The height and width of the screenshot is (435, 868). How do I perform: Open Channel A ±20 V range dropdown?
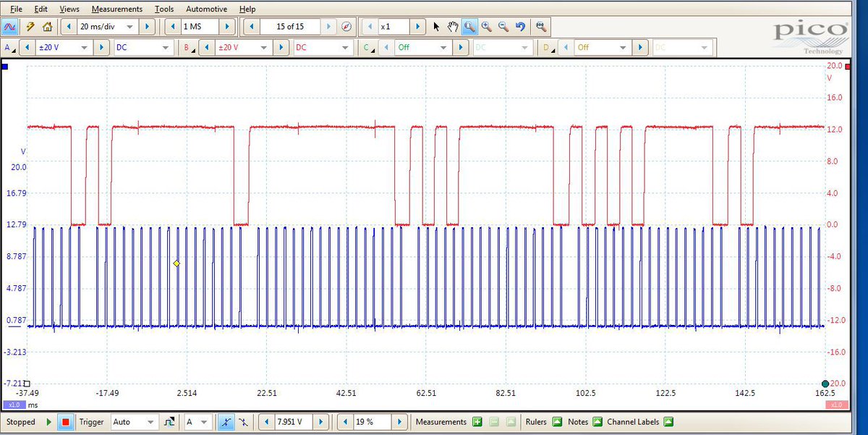(x=86, y=48)
